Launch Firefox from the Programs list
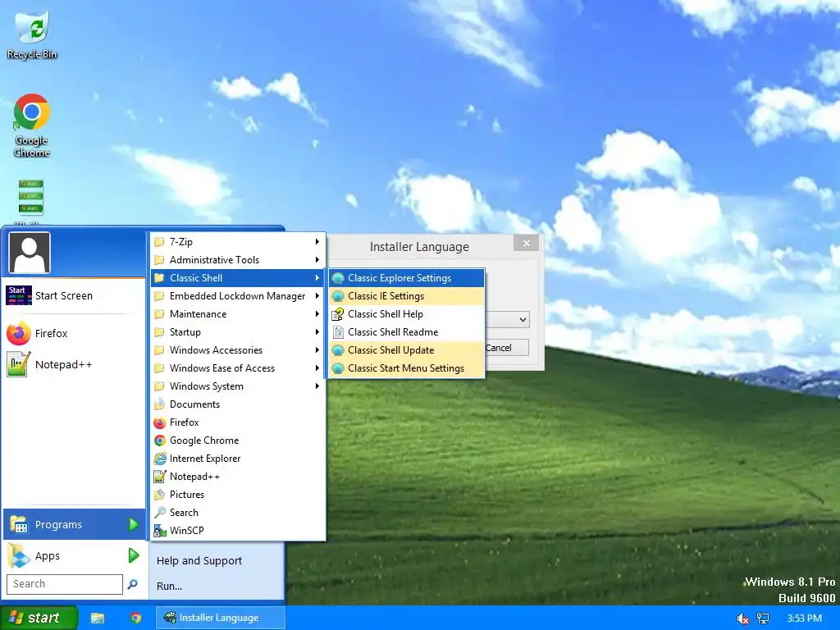 tap(238, 422)
